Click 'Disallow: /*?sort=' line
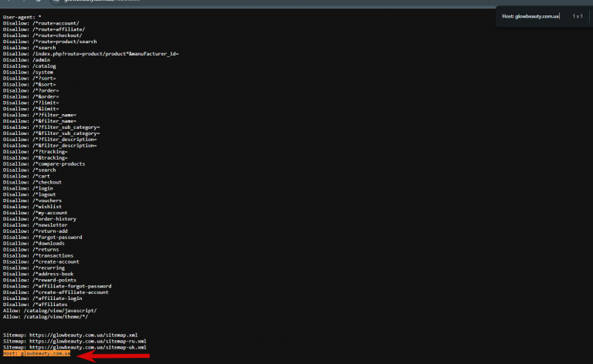The height and width of the screenshot is (364, 593). [x=29, y=78]
